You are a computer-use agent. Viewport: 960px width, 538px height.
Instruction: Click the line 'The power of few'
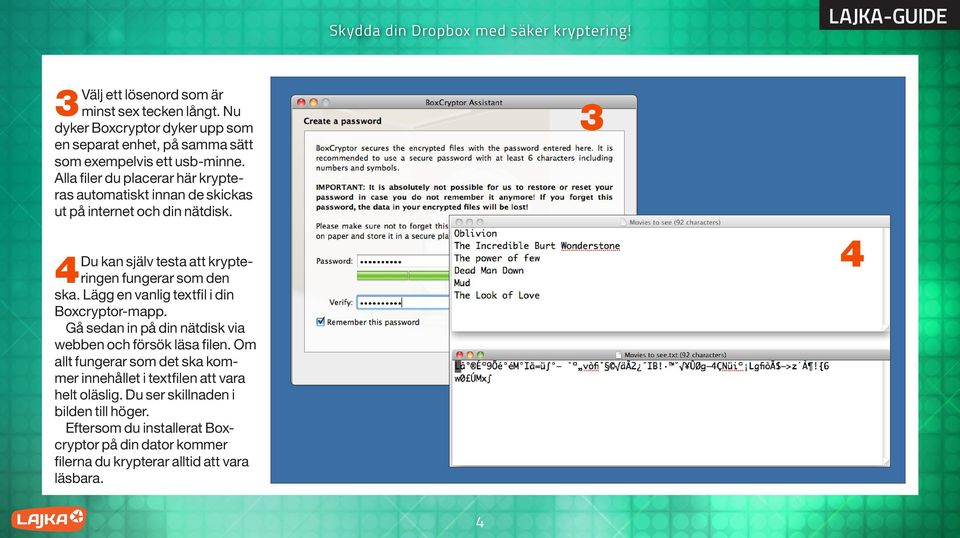pyautogui.click(x=497, y=258)
